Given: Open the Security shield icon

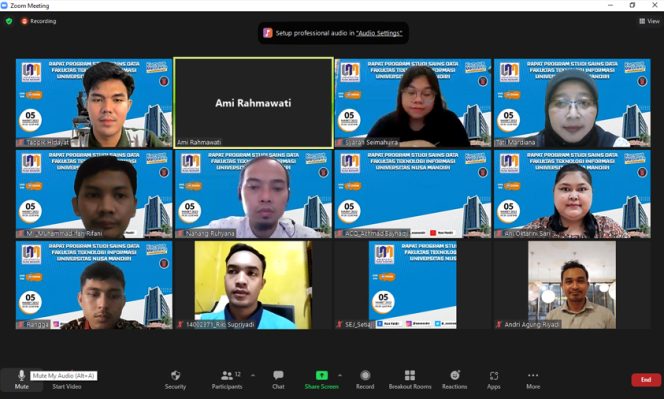Looking at the screenshot, I should 175,375.
